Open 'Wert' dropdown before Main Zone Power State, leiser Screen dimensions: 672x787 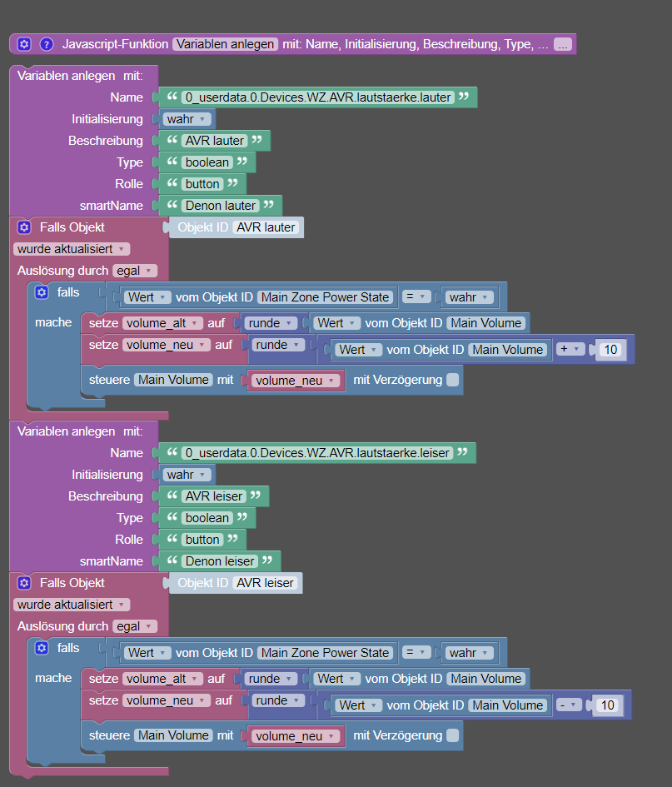coord(147,652)
